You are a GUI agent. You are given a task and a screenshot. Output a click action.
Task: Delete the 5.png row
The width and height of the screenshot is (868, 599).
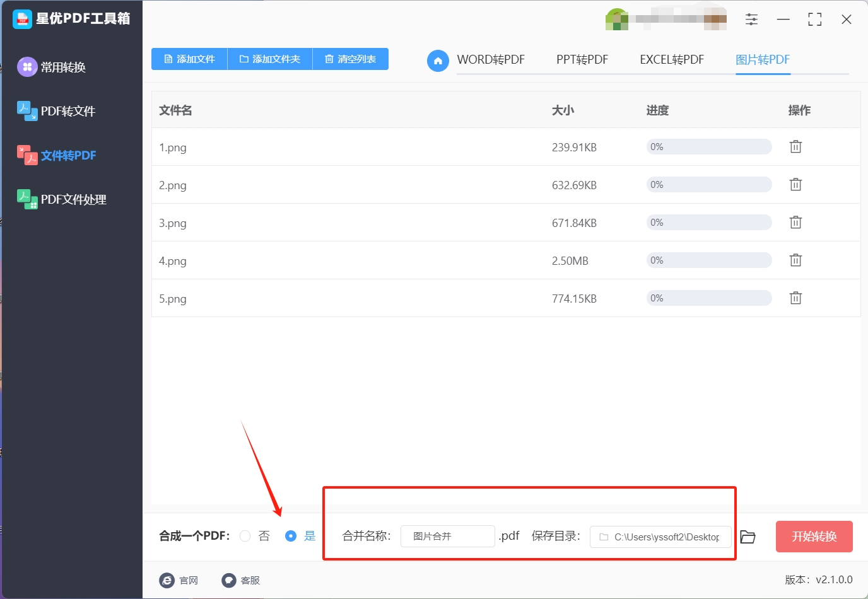tap(795, 298)
